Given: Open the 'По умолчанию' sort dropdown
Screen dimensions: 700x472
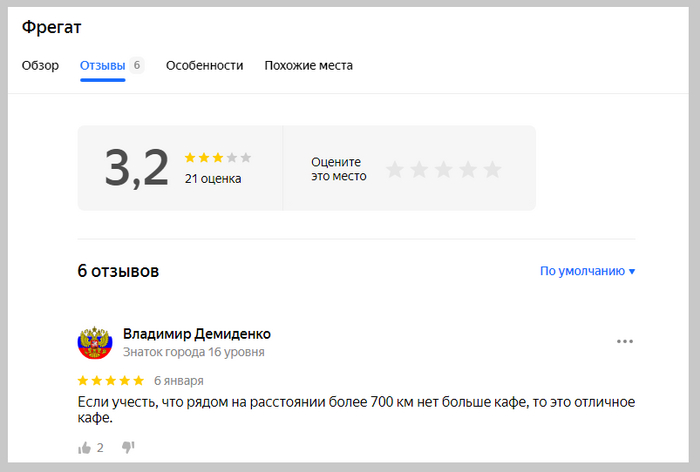Looking at the screenshot, I should (x=587, y=271).
